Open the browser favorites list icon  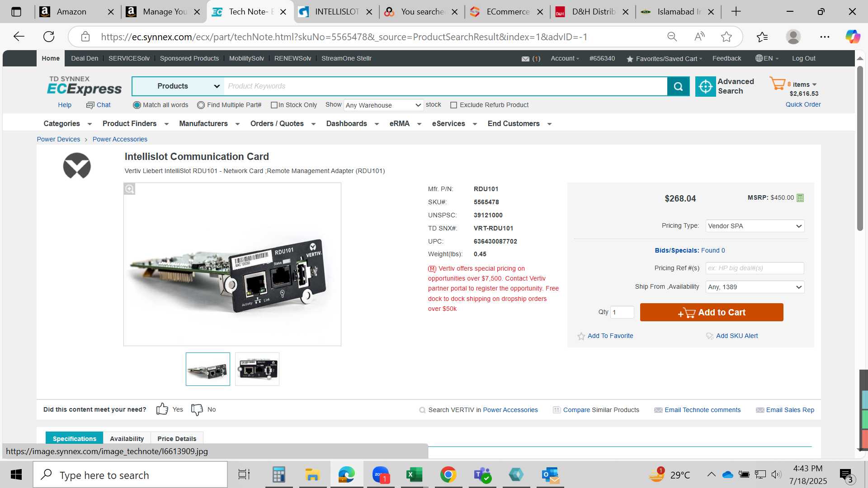(x=762, y=37)
